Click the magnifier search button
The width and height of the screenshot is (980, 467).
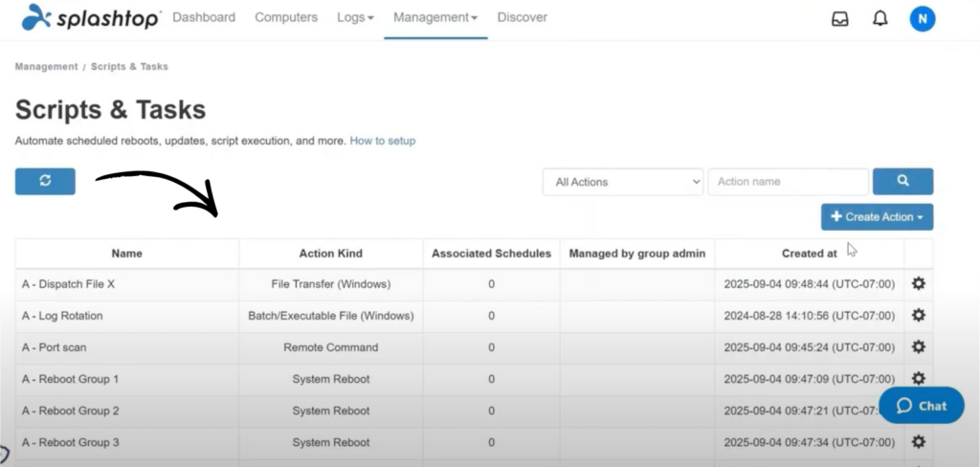pos(903,181)
